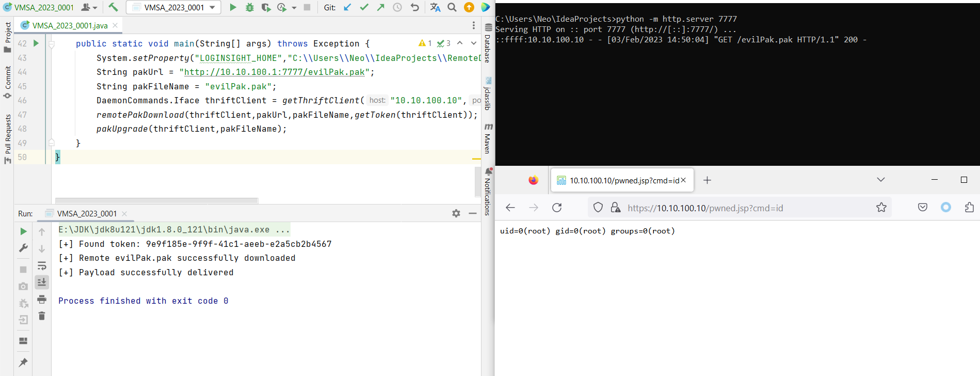Rerun program with Run panel play icon
The width and height of the screenshot is (980, 376).
coord(23,231)
